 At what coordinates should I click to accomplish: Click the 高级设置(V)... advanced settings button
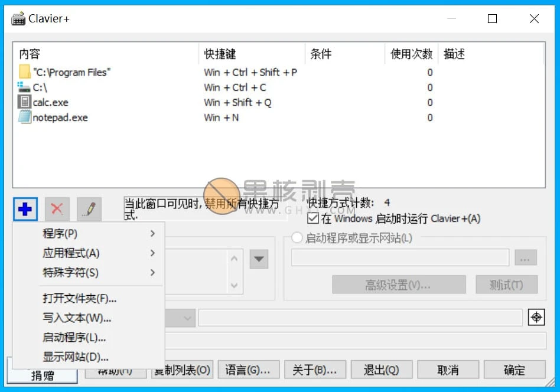(x=399, y=285)
